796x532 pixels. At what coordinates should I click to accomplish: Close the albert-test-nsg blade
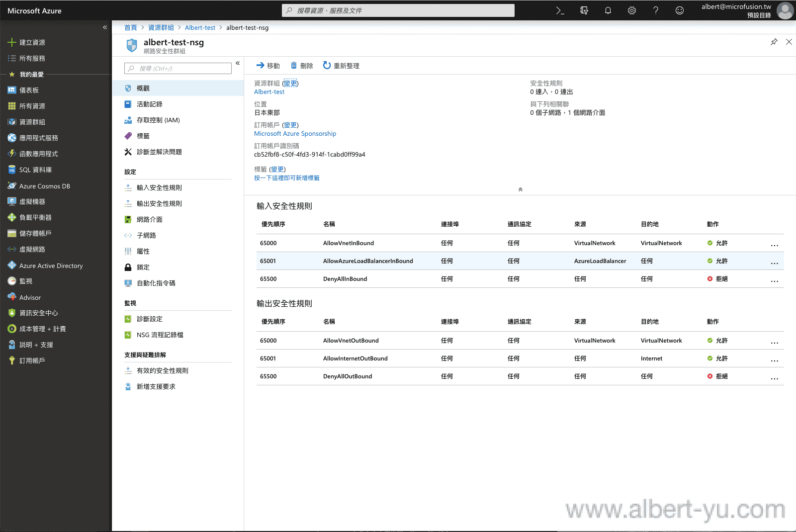click(789, 42)
